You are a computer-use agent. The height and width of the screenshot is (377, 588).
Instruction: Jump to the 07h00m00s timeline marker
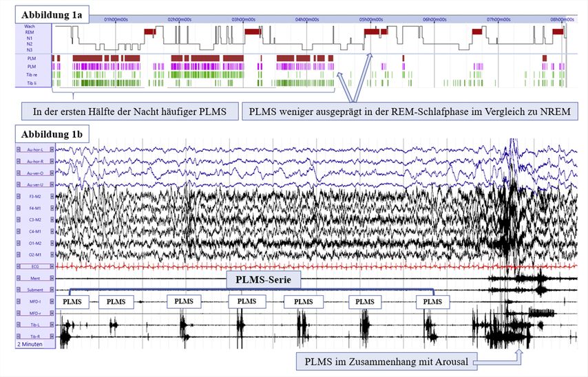coord(498,20)
